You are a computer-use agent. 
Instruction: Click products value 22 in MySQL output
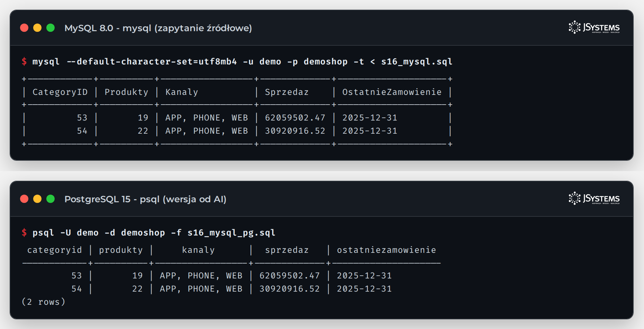143,131
